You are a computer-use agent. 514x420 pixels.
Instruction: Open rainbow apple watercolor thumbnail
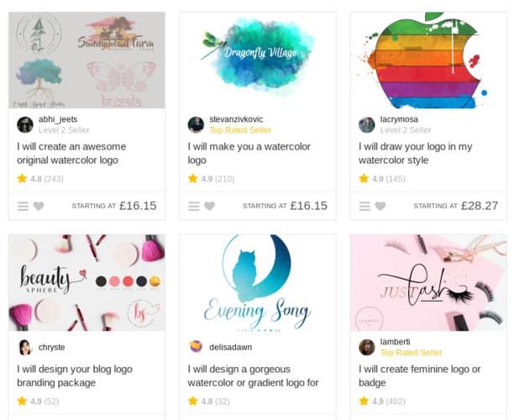(428, 60)
